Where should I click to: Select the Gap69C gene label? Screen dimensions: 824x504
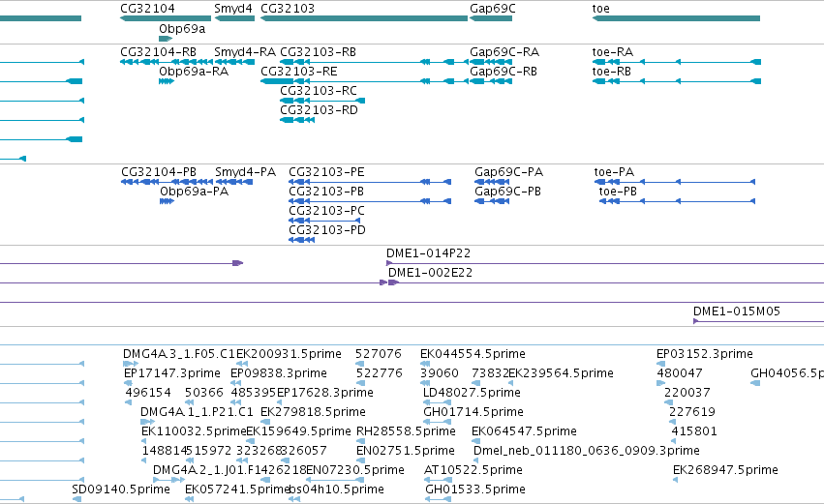(x=493, y=9)
